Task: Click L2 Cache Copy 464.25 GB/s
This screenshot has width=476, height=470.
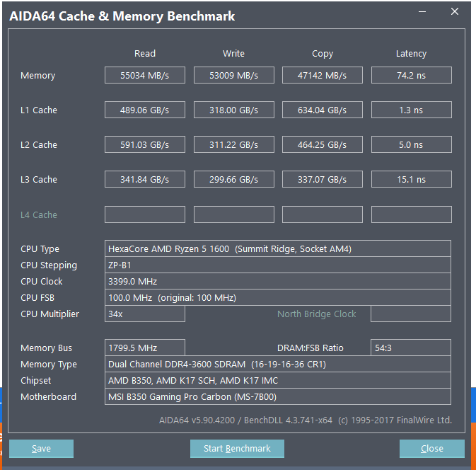Action: coord(322,144)
